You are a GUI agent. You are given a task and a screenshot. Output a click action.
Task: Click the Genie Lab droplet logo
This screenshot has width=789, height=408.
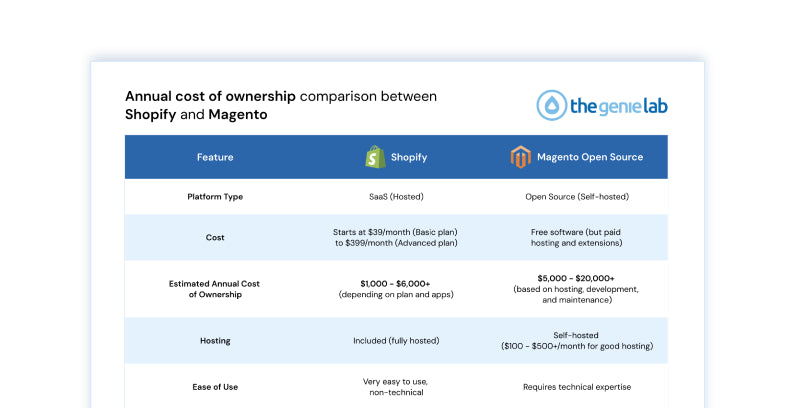551,105
